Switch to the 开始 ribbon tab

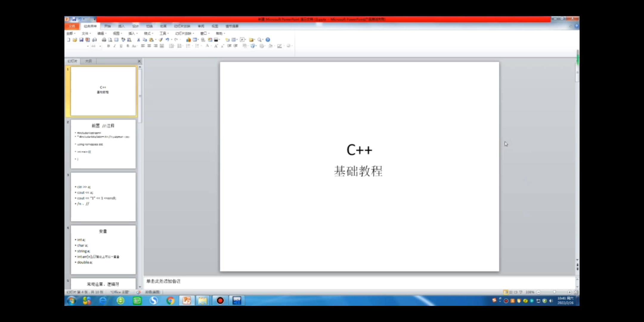point(107,26)
